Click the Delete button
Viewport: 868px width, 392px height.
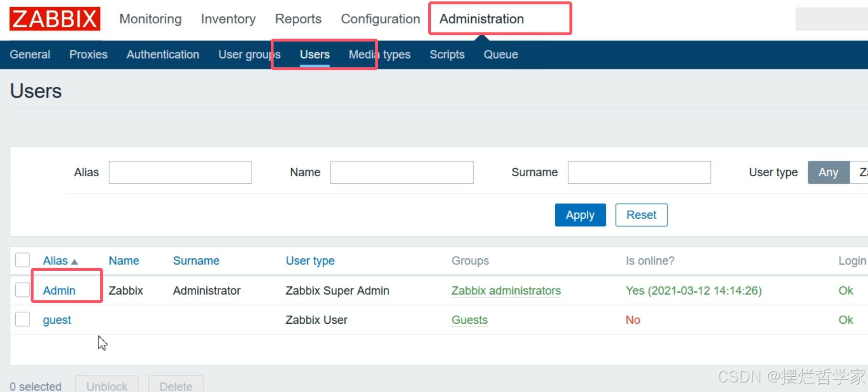tap(176, 385)
